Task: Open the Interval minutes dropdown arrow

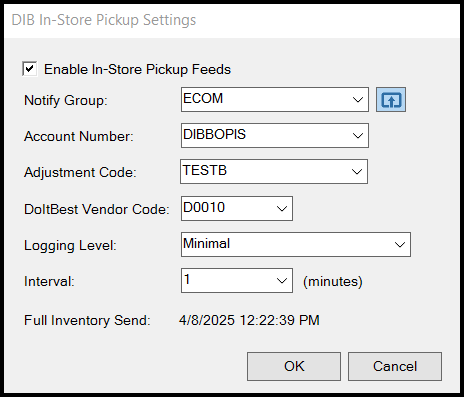Action: coord(282,281)
